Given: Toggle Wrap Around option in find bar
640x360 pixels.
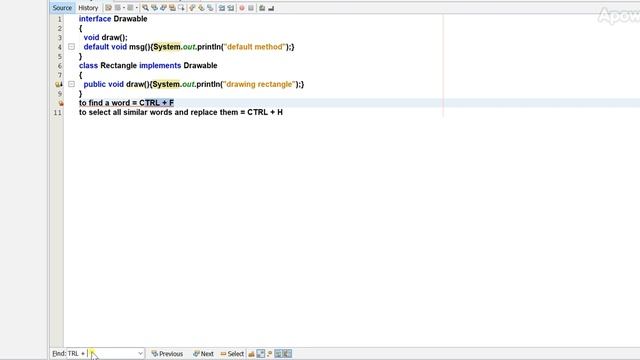Looking at the screenshot, I should tap(287, 353).
